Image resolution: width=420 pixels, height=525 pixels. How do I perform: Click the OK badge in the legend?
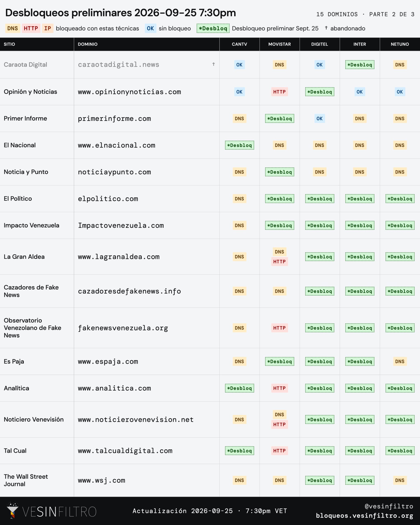151,28
